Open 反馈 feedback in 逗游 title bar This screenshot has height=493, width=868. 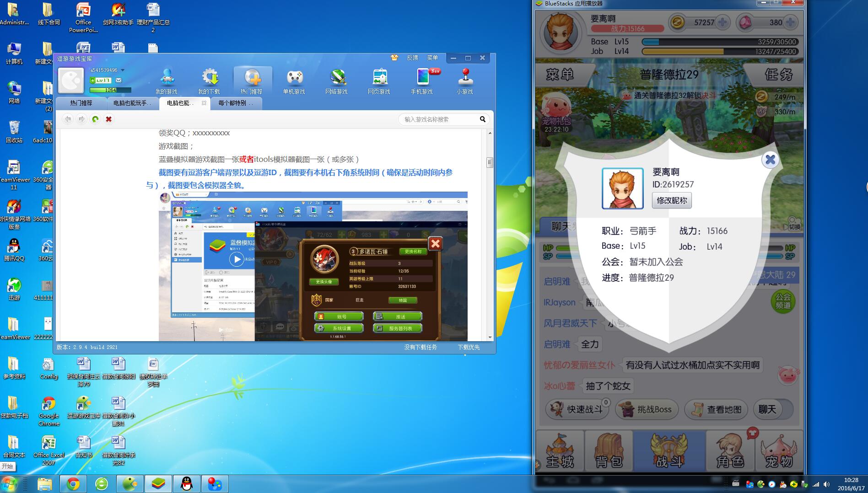pos(413,58)
